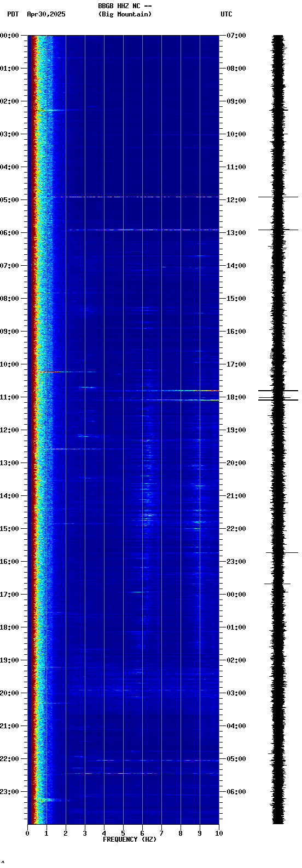Click the UTC axis label 14:00

coord(236,266)
